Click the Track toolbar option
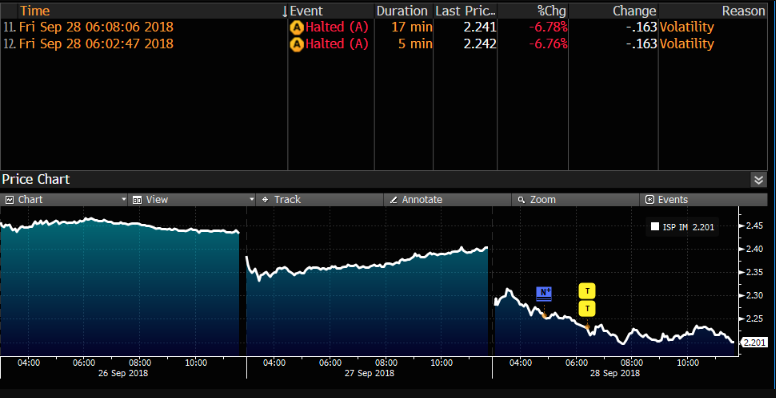The image size is (776, 398). click(320, 199)
